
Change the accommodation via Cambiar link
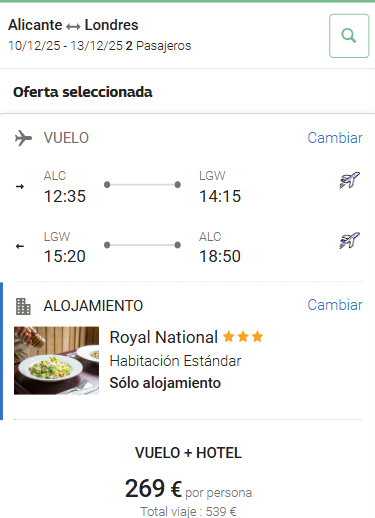pyautogui.click(x=335, y=305)
